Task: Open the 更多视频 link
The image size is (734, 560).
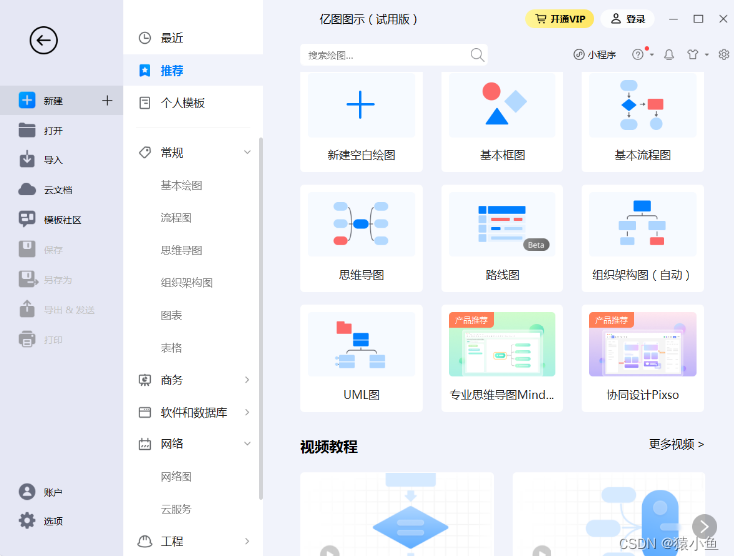Action: click(676, 444)
